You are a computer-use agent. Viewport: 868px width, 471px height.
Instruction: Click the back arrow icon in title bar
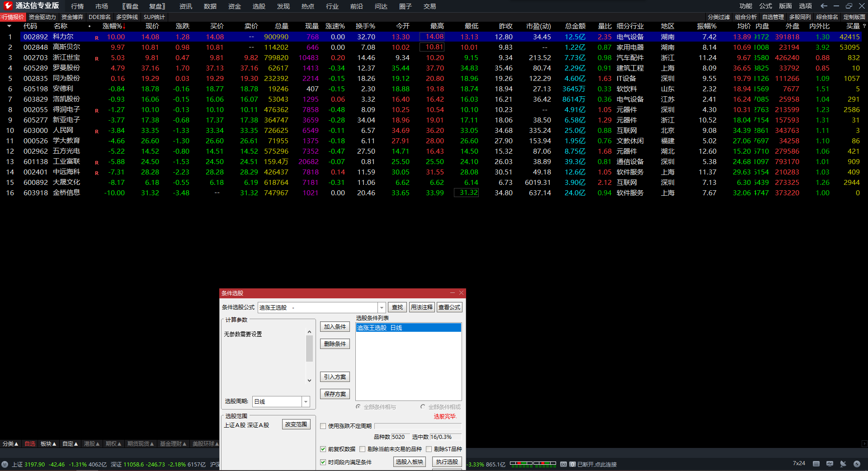pyautogui.click(x=824, y=6)
